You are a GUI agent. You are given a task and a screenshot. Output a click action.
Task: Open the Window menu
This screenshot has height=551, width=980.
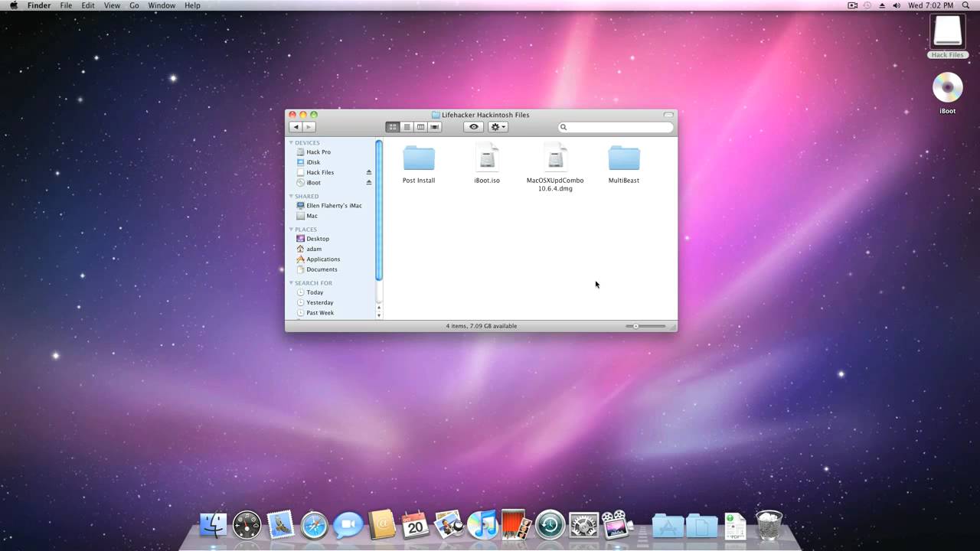click(x=162, y=5)
